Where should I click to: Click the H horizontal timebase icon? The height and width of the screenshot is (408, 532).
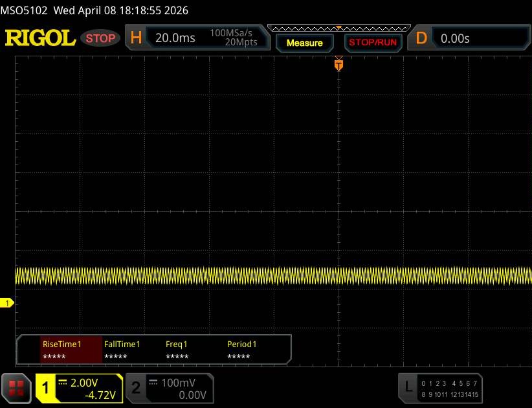[136, 38]
